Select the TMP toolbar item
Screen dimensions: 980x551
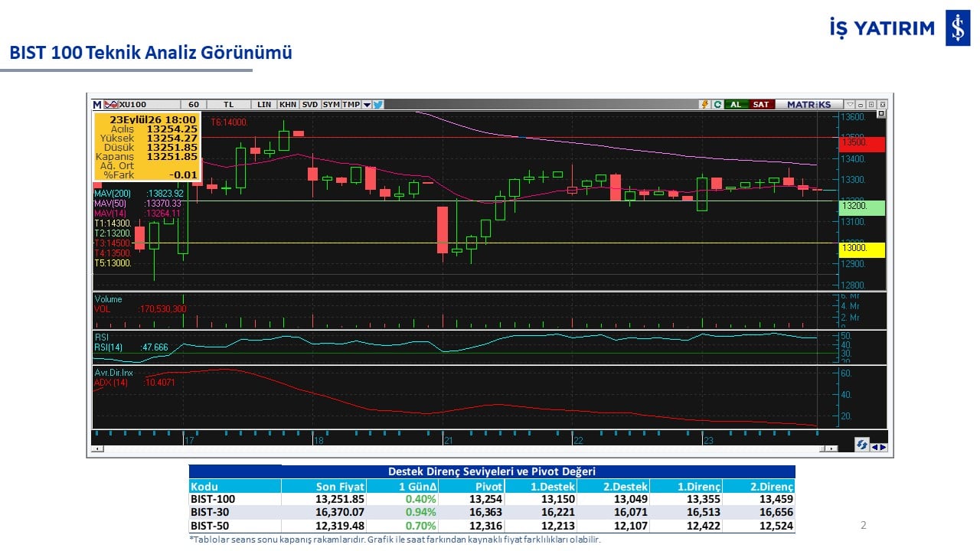point(351,105)
